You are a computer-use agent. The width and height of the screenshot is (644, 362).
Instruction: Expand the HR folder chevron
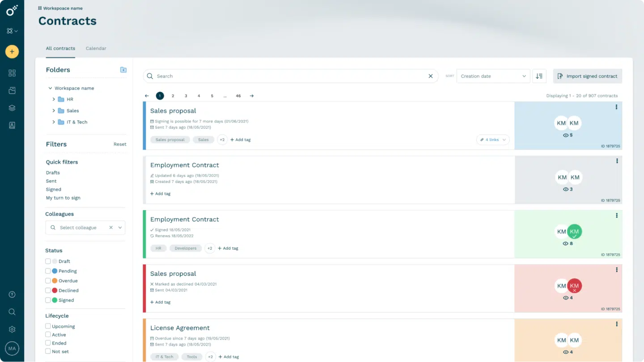click(x=54, y=99)
